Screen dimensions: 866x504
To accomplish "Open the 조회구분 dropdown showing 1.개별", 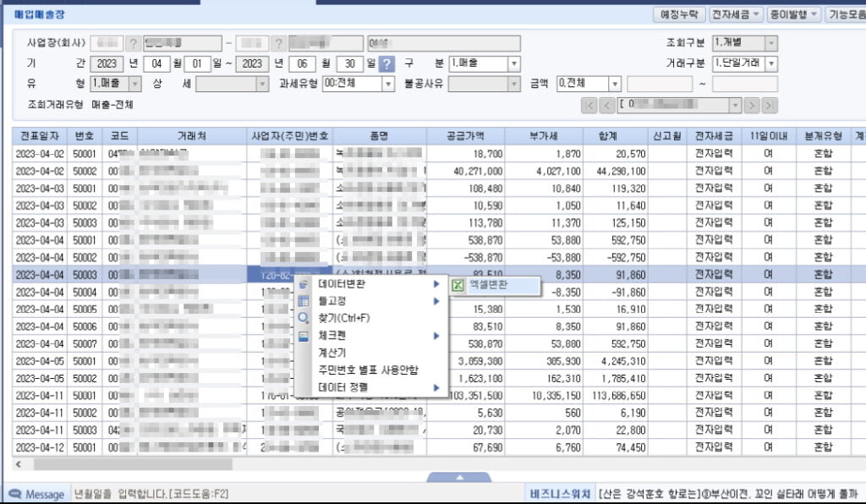I will tap(770, 43).
